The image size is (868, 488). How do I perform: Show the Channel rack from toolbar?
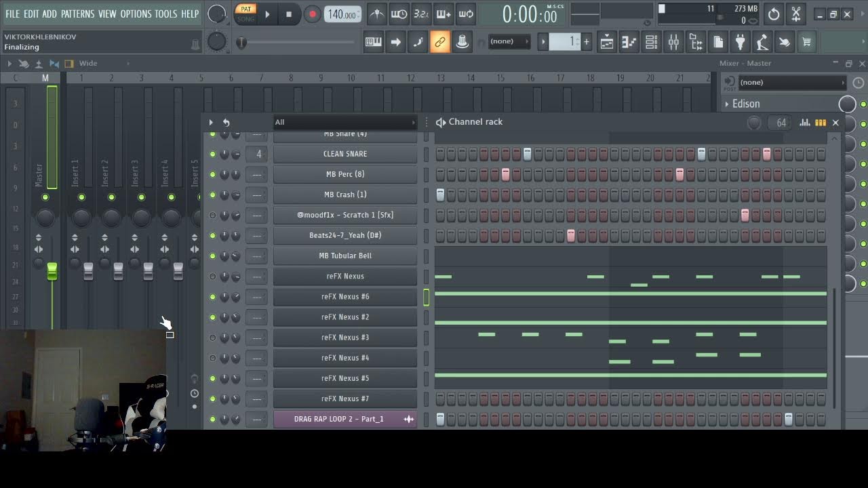click(x=651, y=42)
